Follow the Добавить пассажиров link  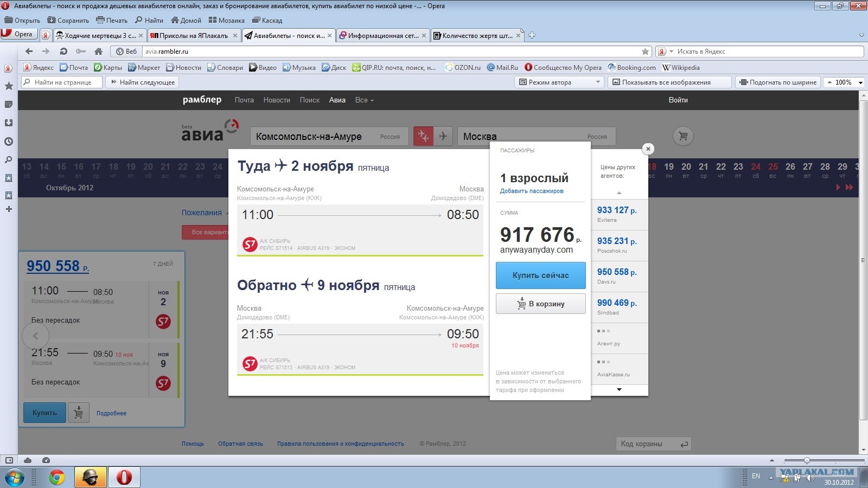(x=532, y=191)
